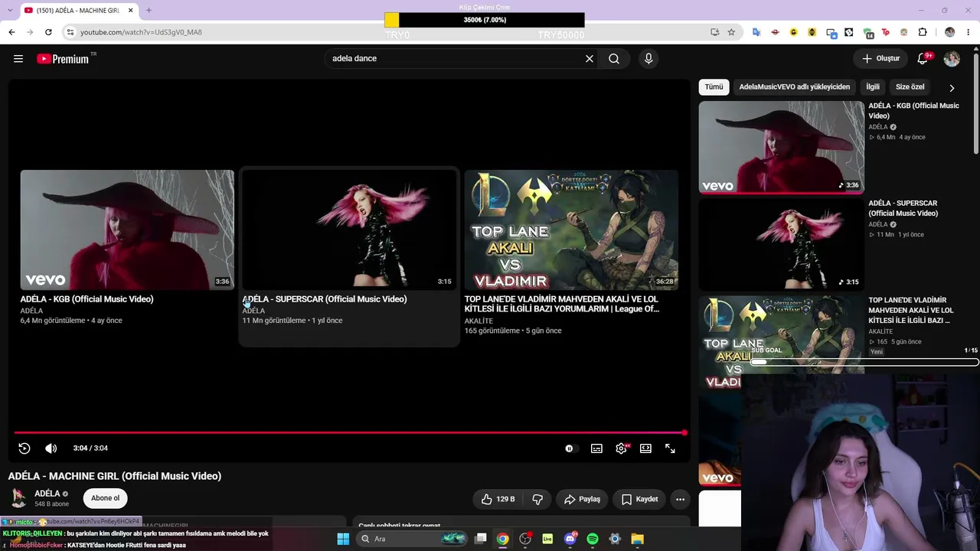The image size is (980, 551).
Task: Mute the video volume
Action: 51,448
